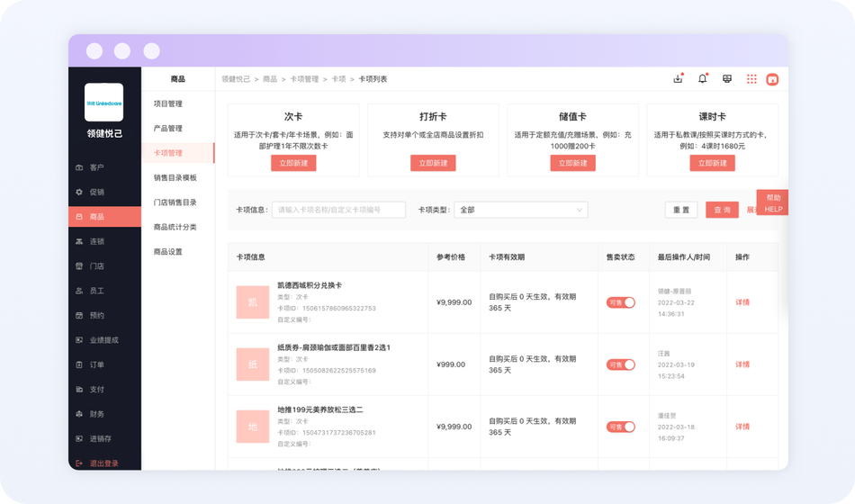Click the 员工 sidebar icon
The width and height of the screenshot is (855, 504).
click(x=79, y=291)
